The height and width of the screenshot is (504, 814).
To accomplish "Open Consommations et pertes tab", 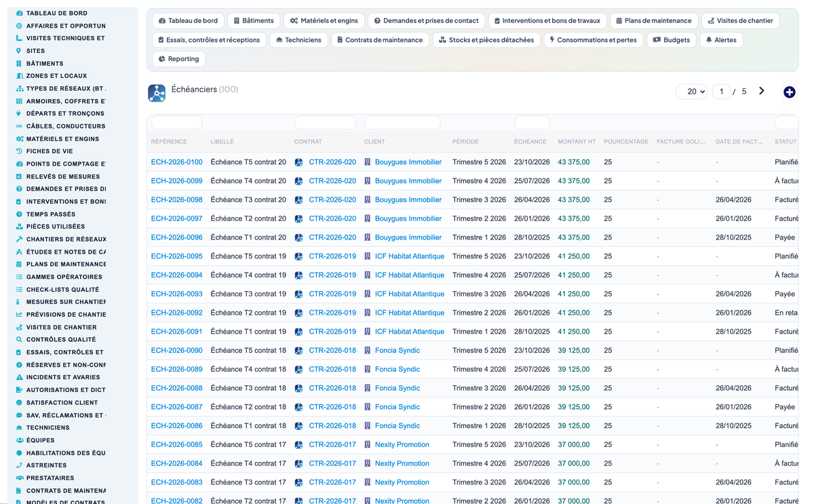I will [x=594, y=40].
